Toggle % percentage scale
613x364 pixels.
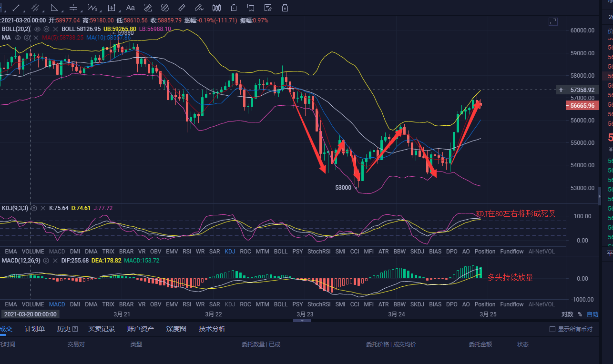tap(580, 314)
